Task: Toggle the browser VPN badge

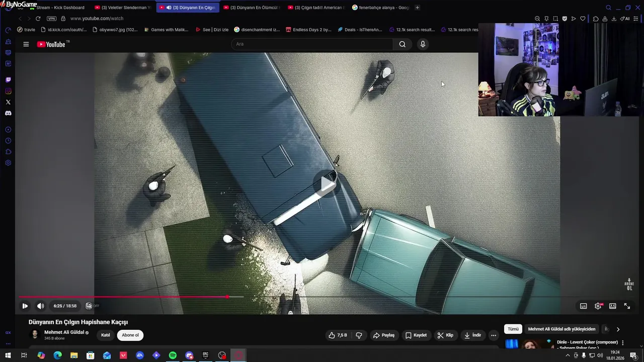Action: [x=51, y=19]
